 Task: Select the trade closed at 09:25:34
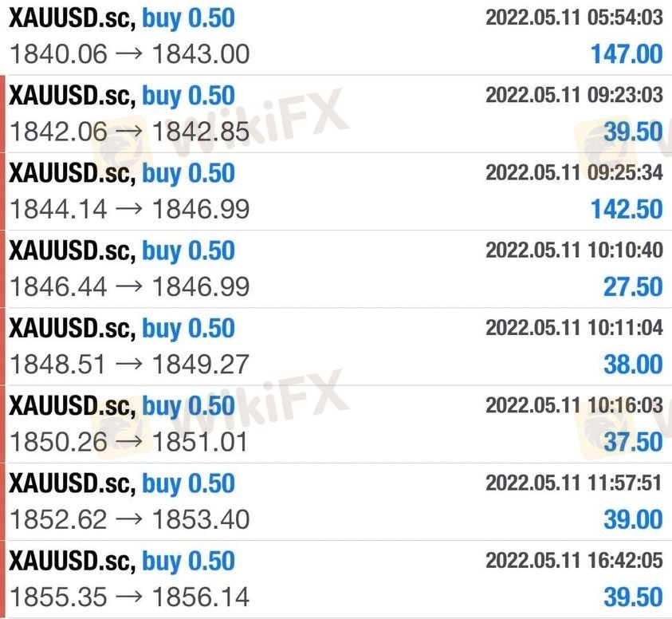click(336, 191)
